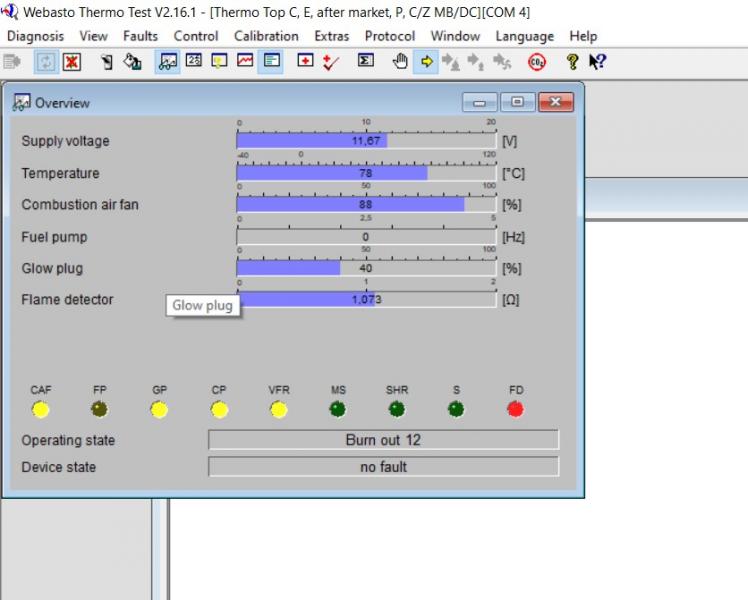The image size is (748, 600).
Task: Click the hand stop toolbar icon
Action: pyautogui.click(x=400, y=62)
